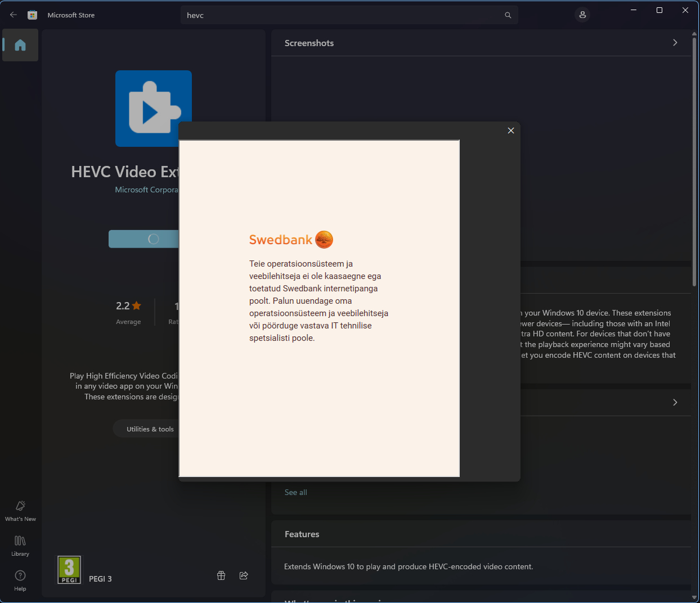Screen dimensions: 700x603
Task: Open Help from the sidebar
Action: coord(20,580)
